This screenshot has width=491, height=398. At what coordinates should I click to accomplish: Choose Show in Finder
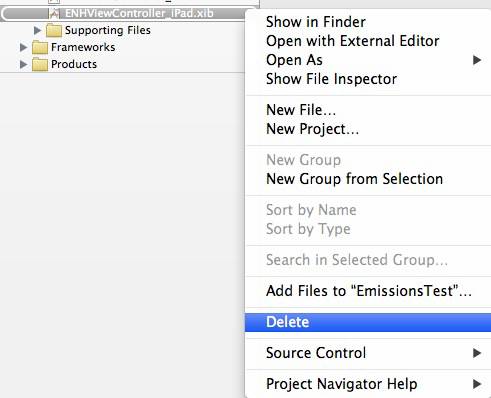pos(316,22)
